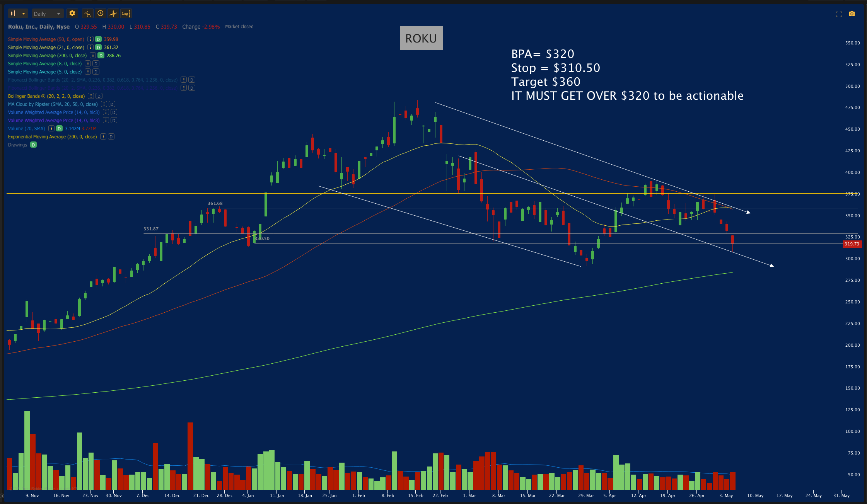867x504 pixels.
Task: Open options menu for MA Cloud by Ripster
Action: (x=104, y=104)
